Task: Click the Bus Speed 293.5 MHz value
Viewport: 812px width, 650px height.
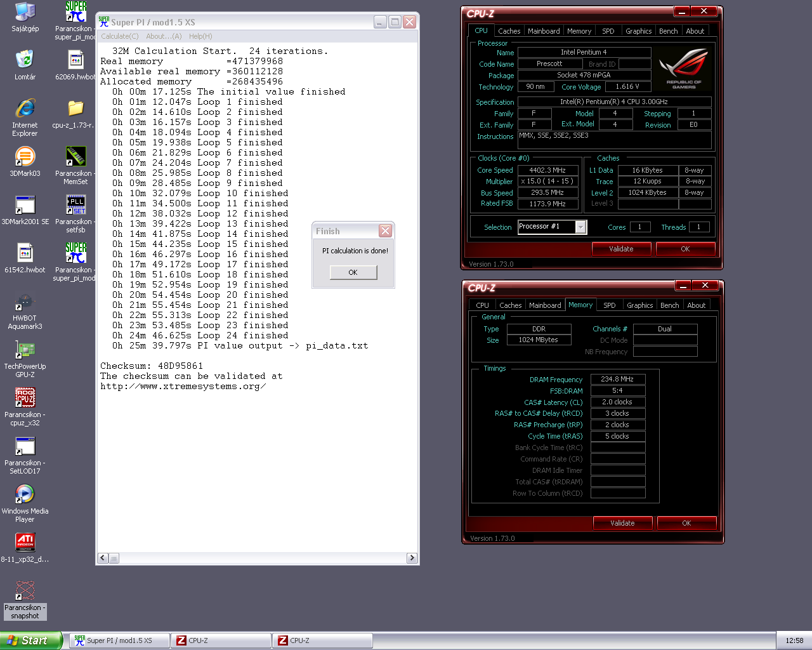Action: [548, 192]
